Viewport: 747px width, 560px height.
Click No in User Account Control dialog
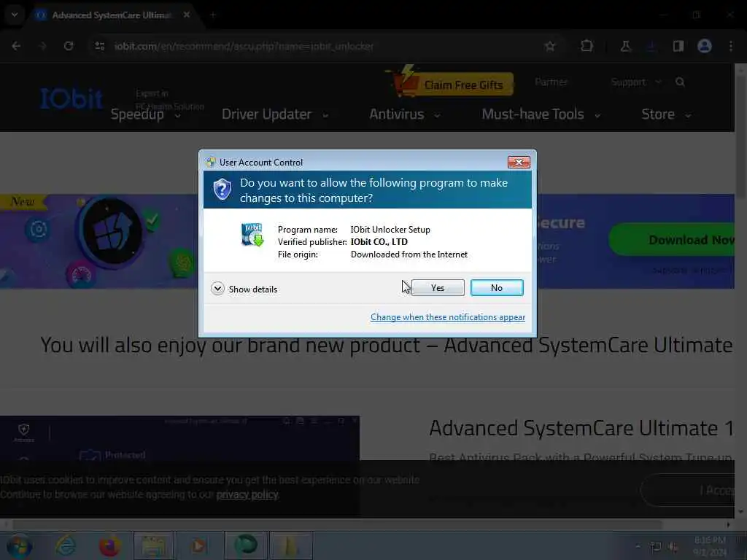click(496, 287)
